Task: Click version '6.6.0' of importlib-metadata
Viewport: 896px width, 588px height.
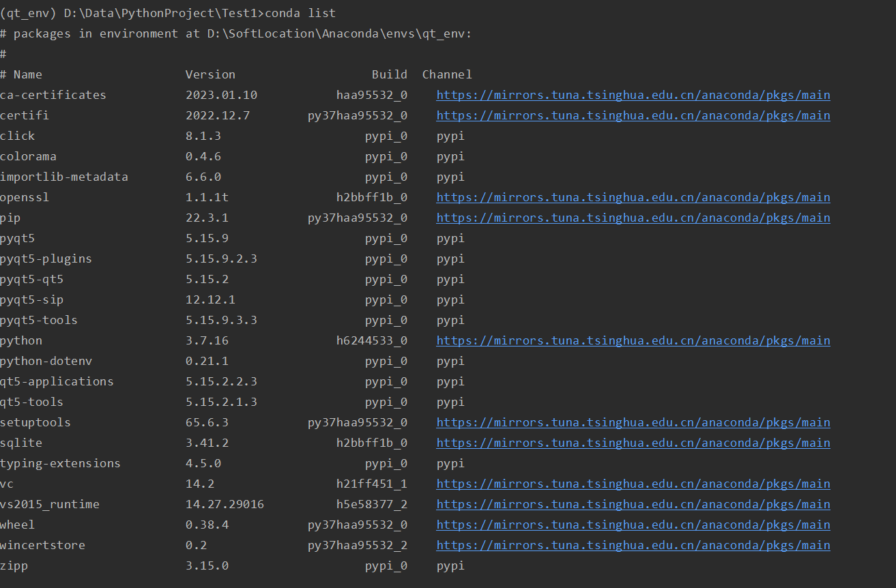Action: 203,177
